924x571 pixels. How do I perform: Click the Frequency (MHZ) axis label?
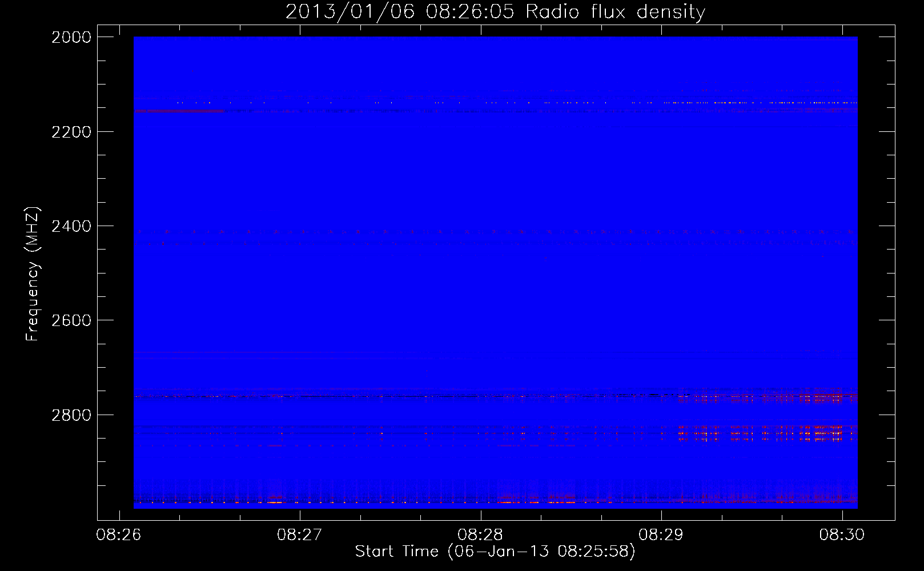pos(33,274)
